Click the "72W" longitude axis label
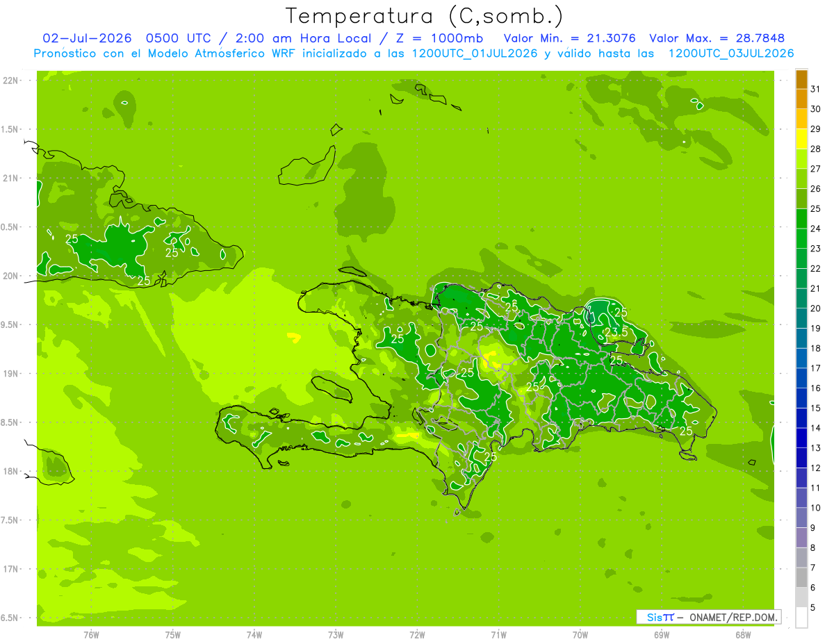This screenshot has width=834, height=644. tap(417, 634)
